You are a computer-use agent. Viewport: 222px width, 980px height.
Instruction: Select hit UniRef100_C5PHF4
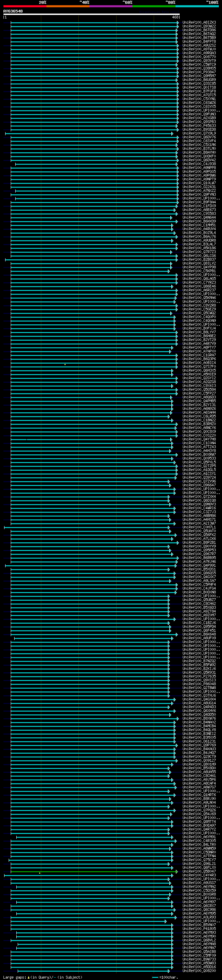click(x=199, y=585)
